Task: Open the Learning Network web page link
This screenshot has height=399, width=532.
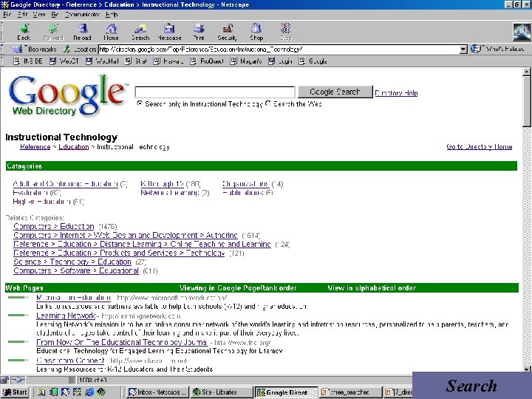Action: 66,316
